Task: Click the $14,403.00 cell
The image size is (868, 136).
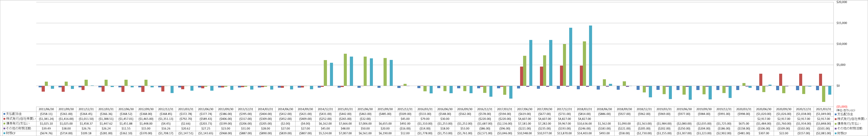Action: (x=585, y=133)
